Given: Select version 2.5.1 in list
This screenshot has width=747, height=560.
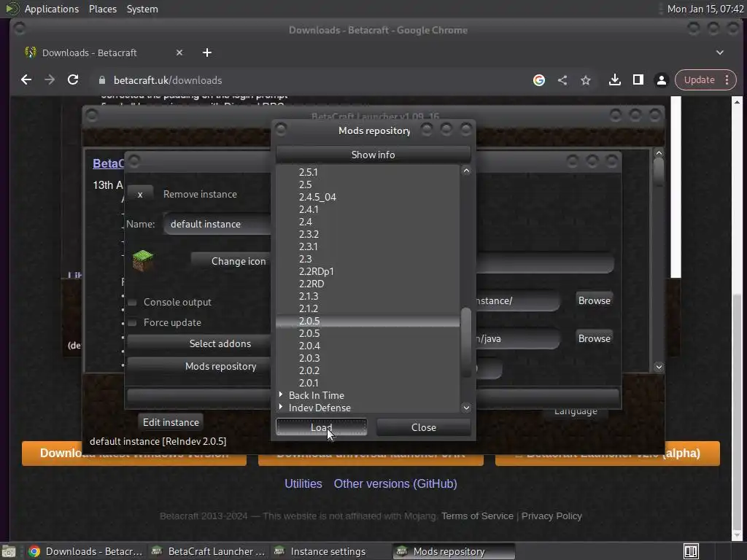Looking at the screenshot, I should click(309, 172).
